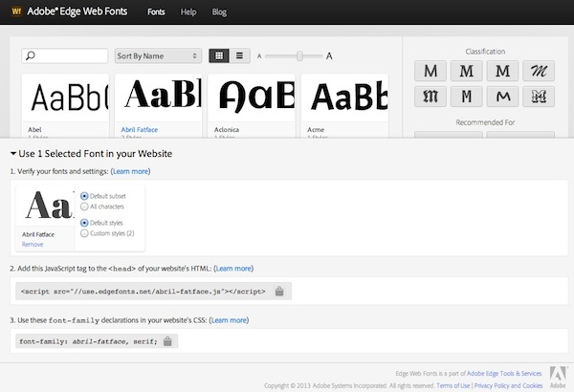Open the Sort By Name dropdown

pos(158,55)
